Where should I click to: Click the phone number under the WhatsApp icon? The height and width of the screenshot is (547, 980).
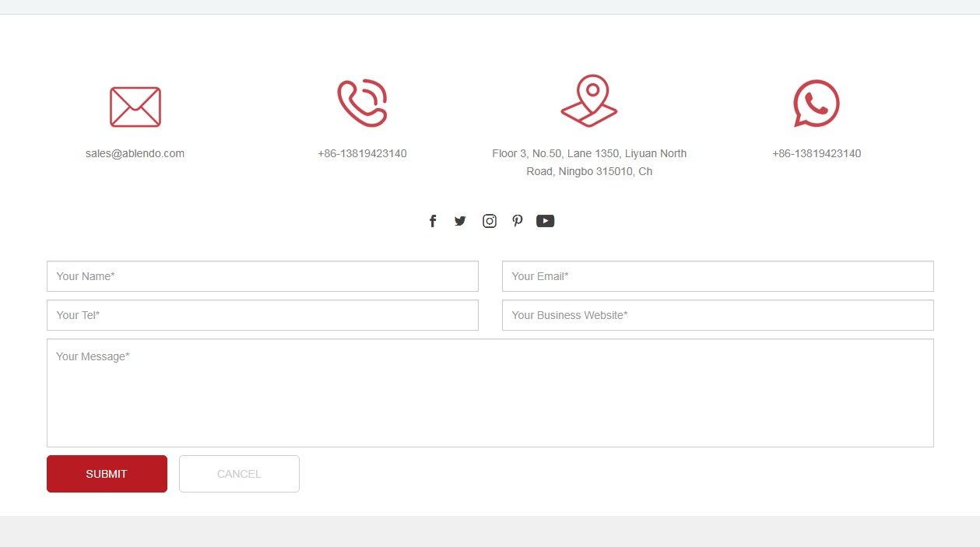817,153
